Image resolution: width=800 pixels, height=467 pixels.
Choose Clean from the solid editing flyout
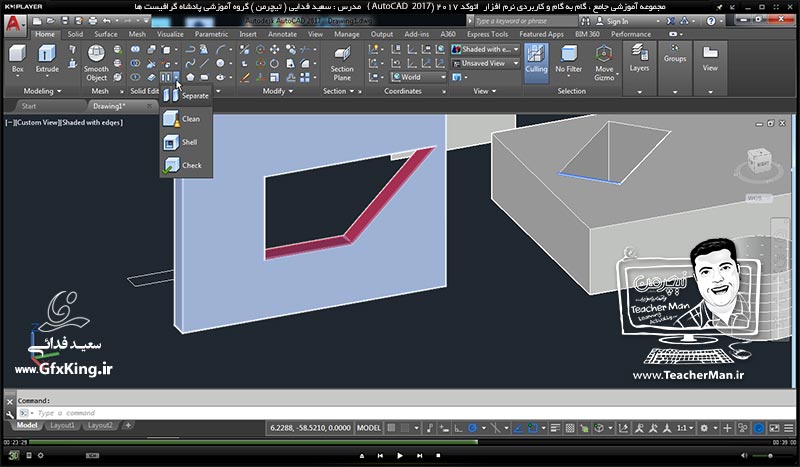pyautogui.click(x=186, y=119)
